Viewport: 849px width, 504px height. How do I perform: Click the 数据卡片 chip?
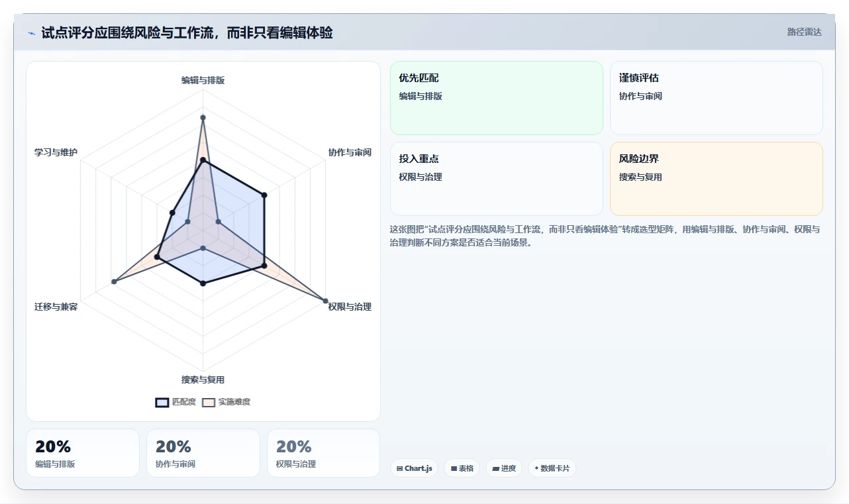click(x=552, y=468)
